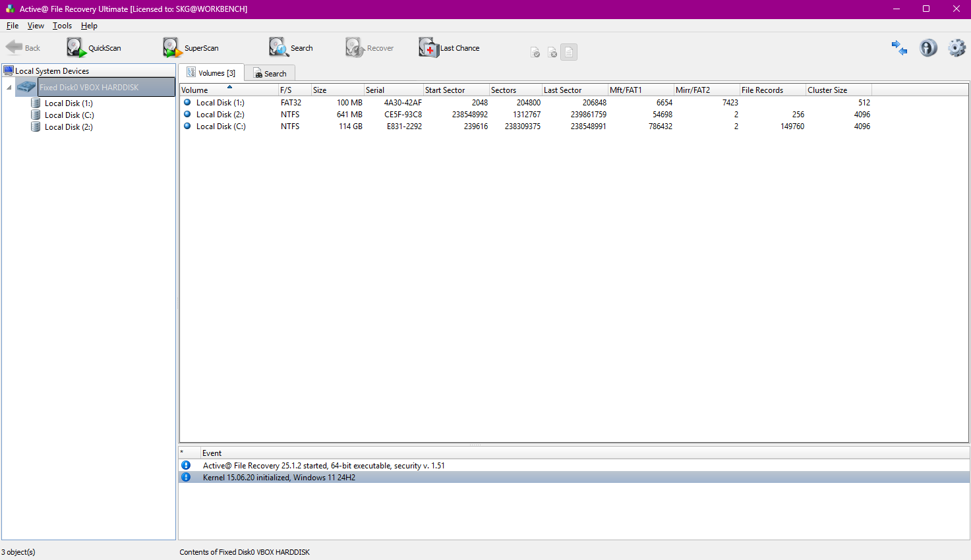Open the Search toolbar tool
The image size is (971, 560).
coord(291,48)
